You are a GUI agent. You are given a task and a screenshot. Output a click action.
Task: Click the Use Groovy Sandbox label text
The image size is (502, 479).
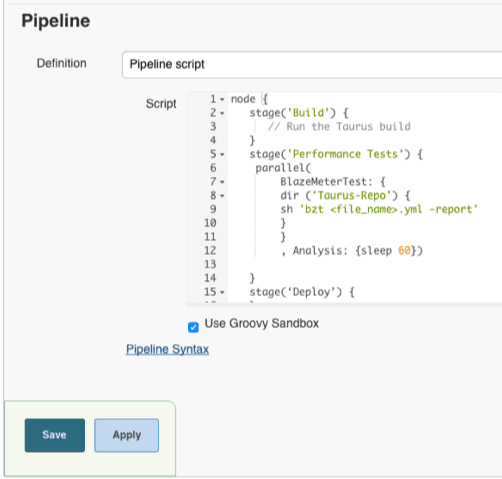tap(262, 323)
